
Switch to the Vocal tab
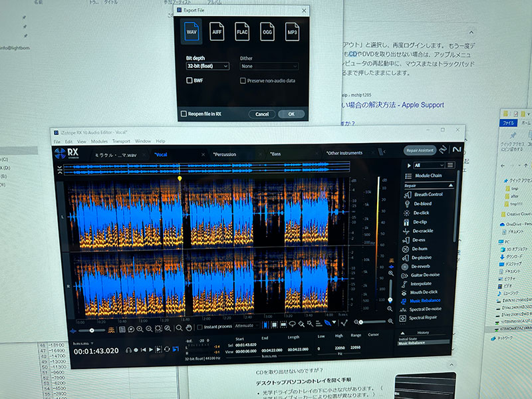(x=161, y=155)
